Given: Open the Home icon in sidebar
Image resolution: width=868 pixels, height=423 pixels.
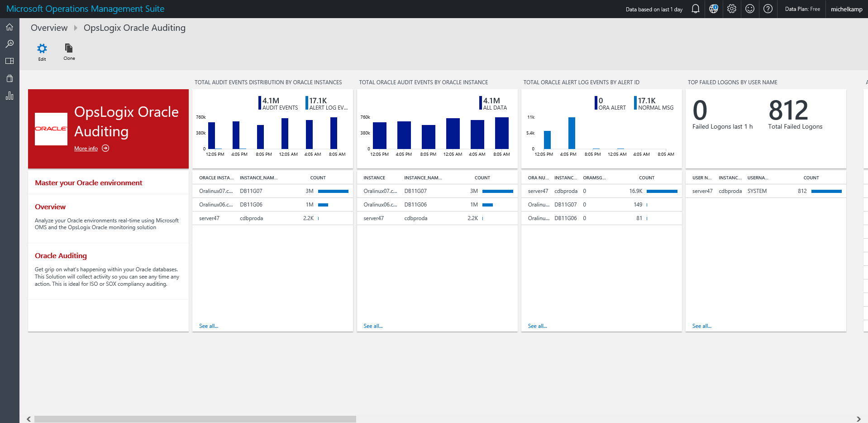Looking at the screenshot, I should [x=10, y=27].
